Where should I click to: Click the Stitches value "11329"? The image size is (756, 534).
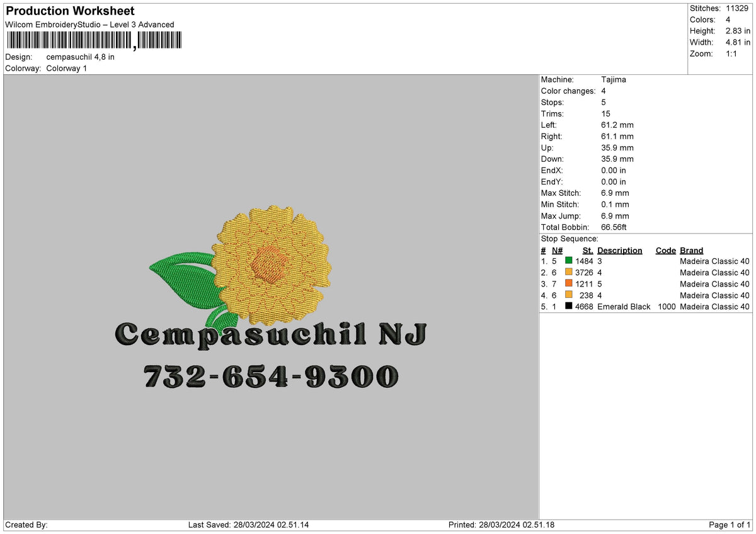pos(738,8)
